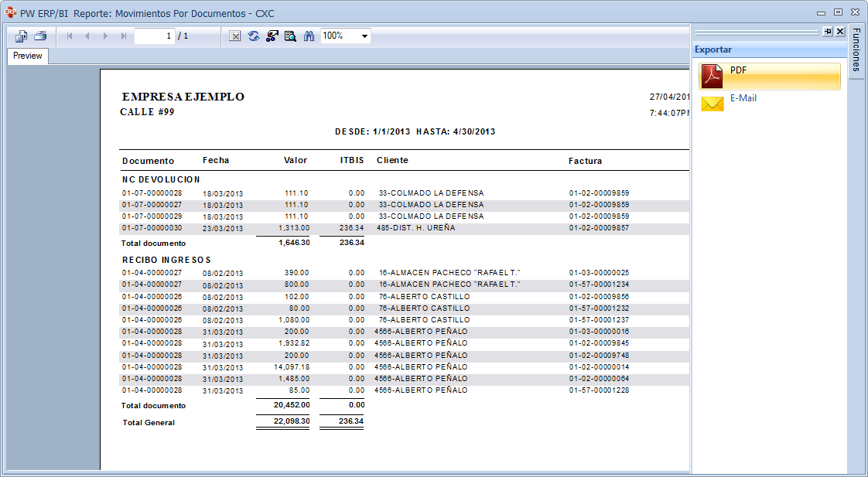Click the value 1,932.82
The width and height of the screenshot is (868, 477).
[294, 343]
